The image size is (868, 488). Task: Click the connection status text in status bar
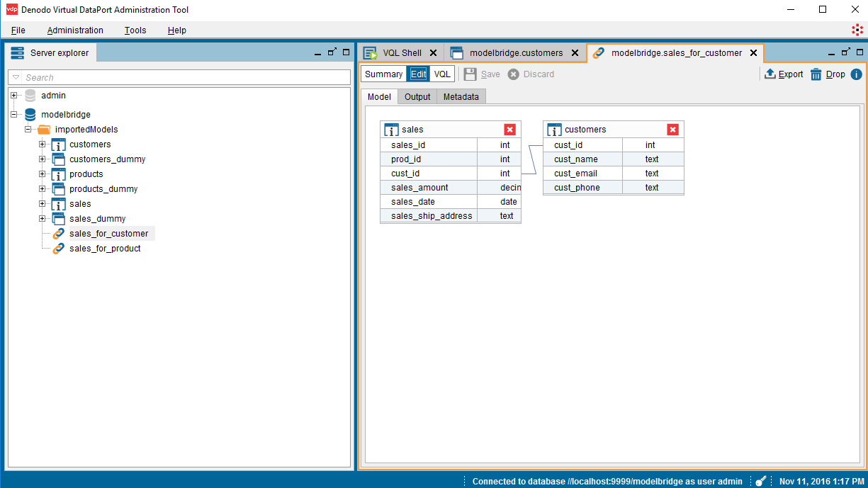point(607,482)
